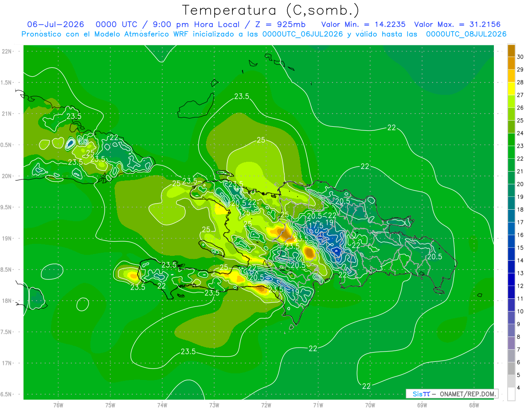The width and height of the screenshot is (532, 411).
Task: Click the color scale label '21'
Action: [x=520, y=171]
